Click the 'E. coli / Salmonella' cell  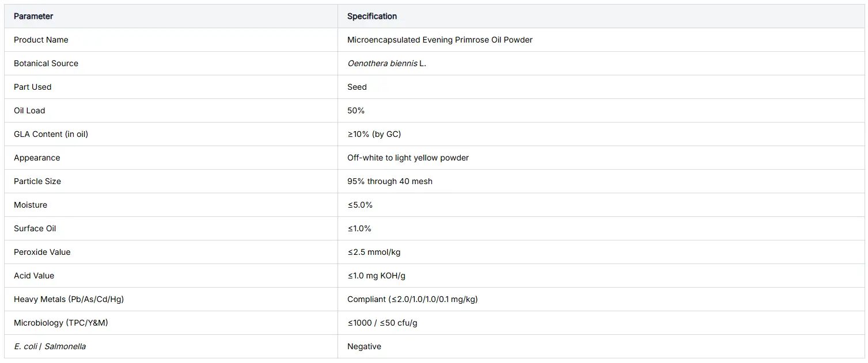click(171, 346)
